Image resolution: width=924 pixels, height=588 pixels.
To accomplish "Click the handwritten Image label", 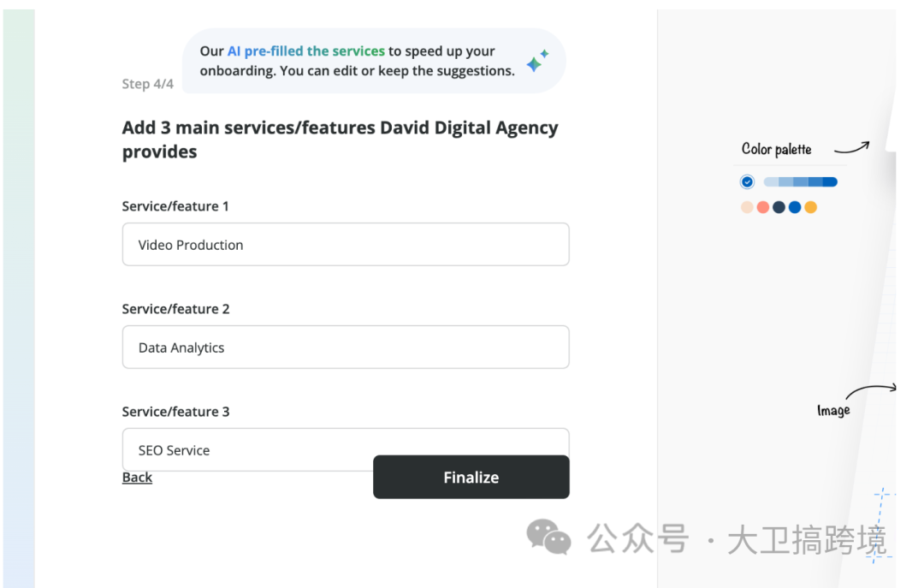I will pos(833,411).
